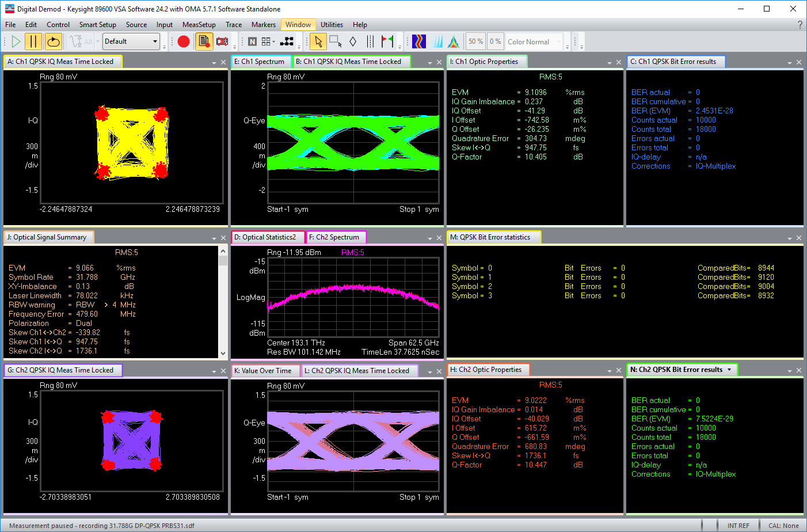Open the Utilities menu
This screenshot has width=807, height=532.
point(332,25)
